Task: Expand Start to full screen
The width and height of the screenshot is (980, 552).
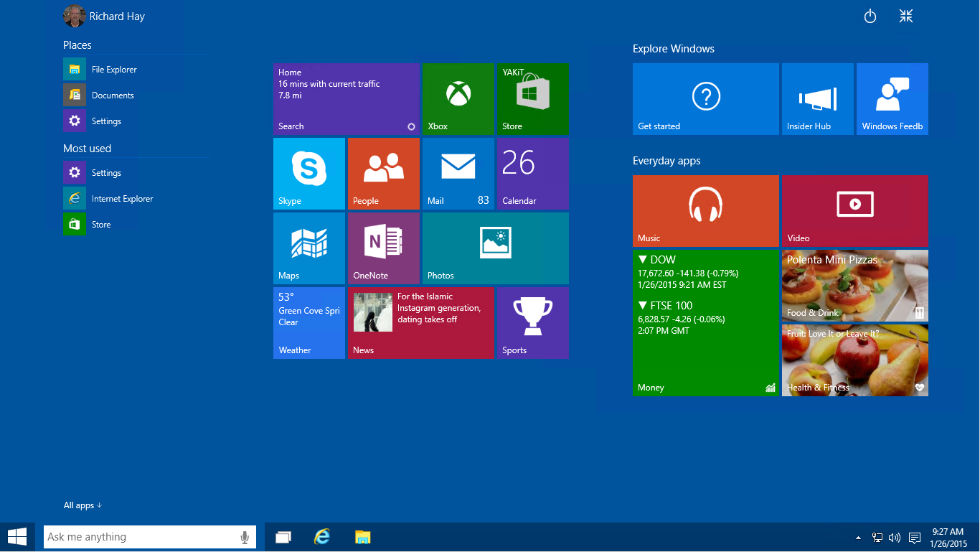Action: tap(905, 15)
